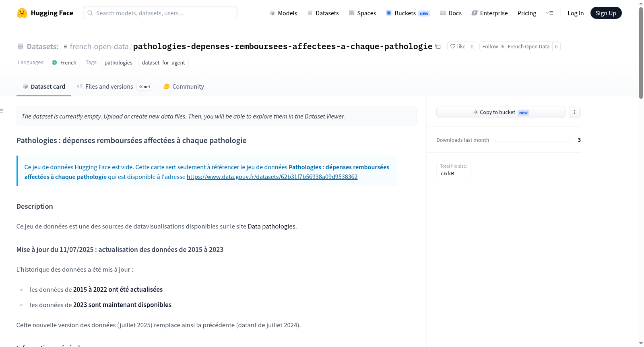644x347 pixels.
Task: Open the three-dot options menu near Copy to bucket
Action: [x=575, y=112]
